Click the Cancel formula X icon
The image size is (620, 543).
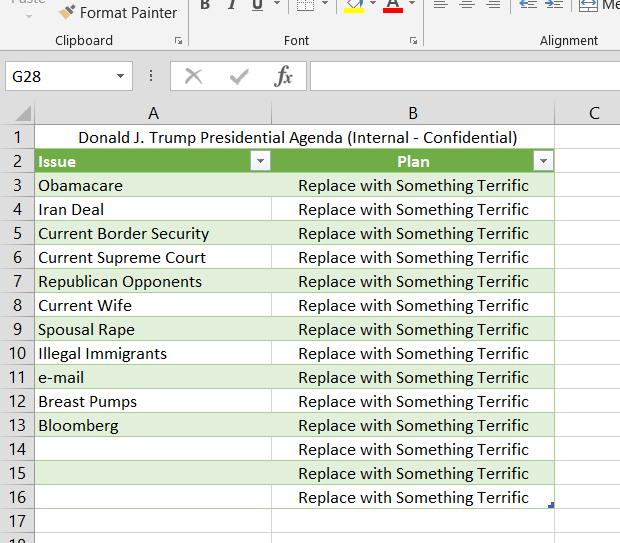point(193,76)
